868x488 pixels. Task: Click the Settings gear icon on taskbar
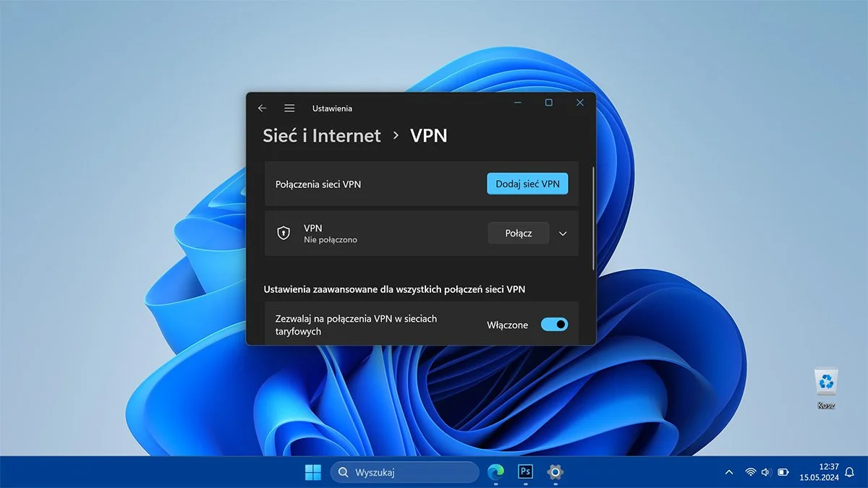coord(554,471)
